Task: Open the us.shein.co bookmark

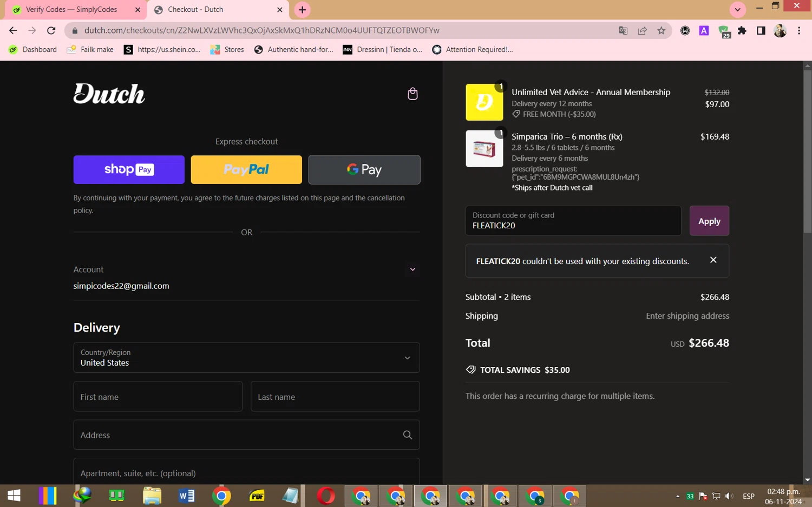Action: point(162,49)
